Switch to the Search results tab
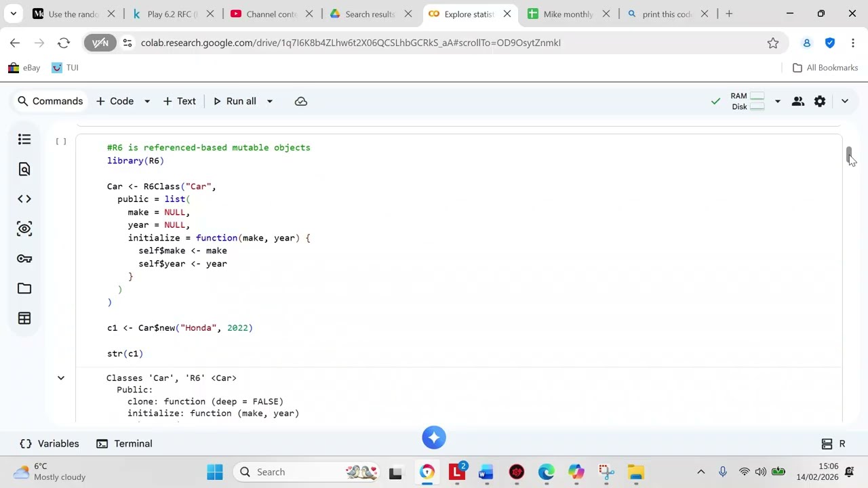 coord(370,14)
